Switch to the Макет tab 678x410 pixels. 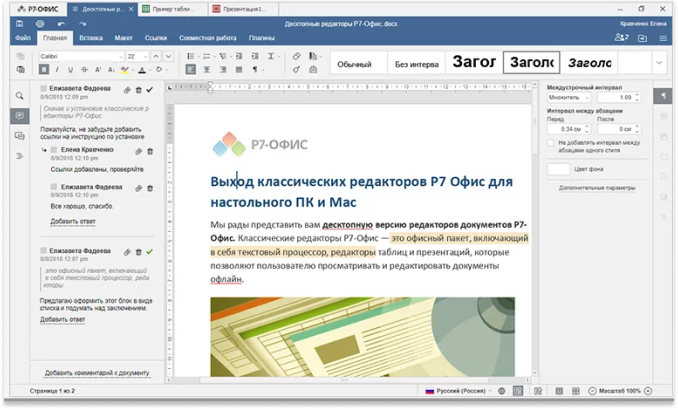point(123,38)
